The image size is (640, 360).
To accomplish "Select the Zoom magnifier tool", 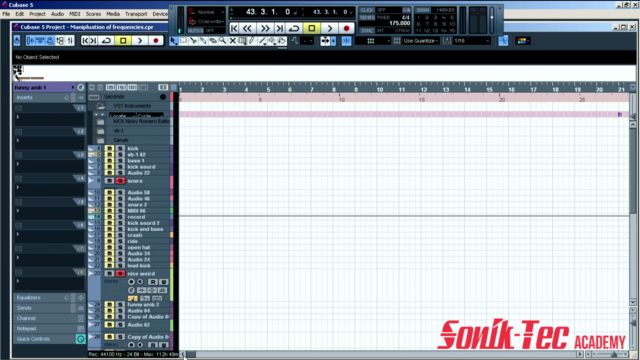I will pyautogui.click(x=223, y=41).
